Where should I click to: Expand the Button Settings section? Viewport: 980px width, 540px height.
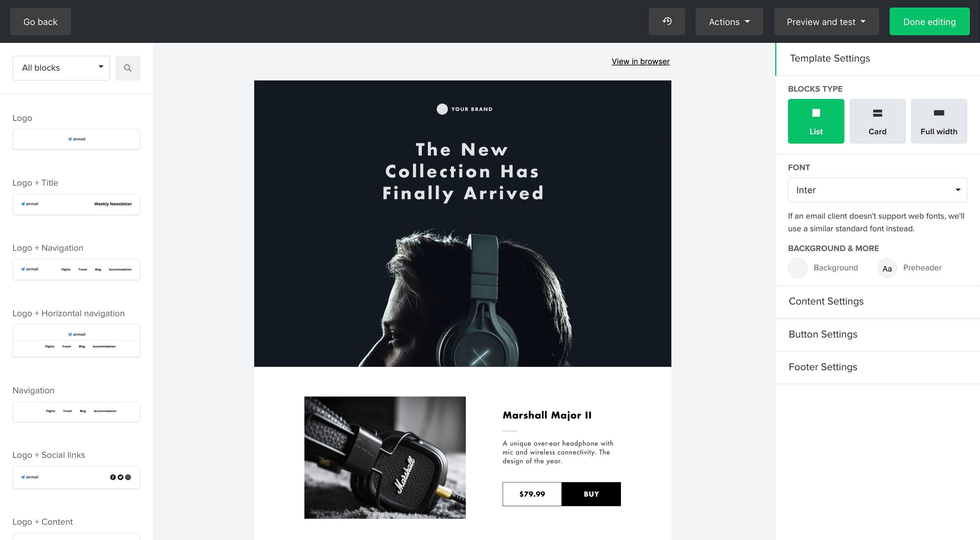click(823, 334)
